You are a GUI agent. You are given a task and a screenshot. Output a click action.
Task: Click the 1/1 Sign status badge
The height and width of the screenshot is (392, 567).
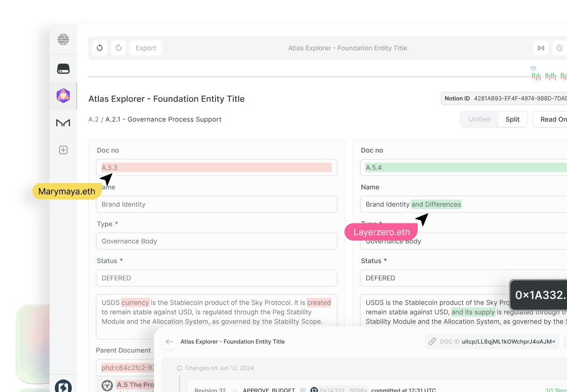[554, 390]
